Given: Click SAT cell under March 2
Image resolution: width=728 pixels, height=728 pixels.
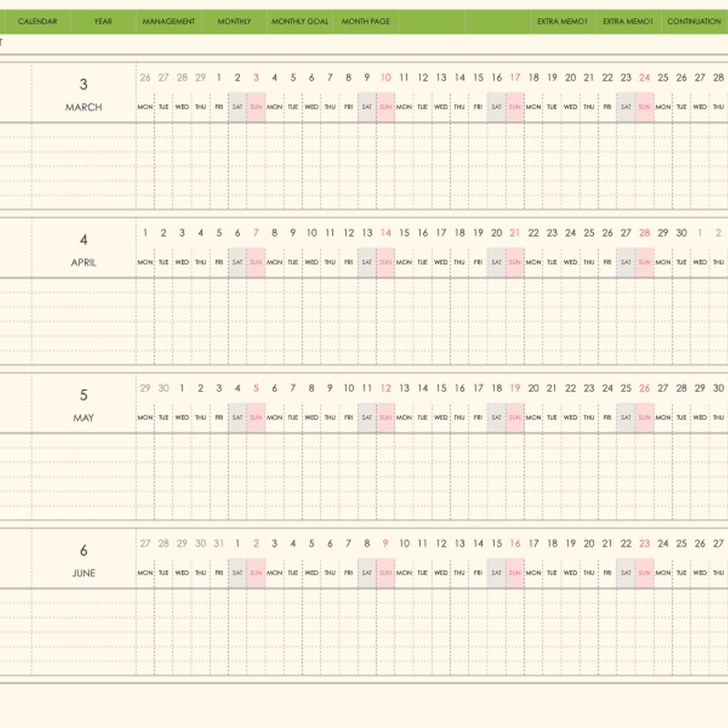Looking at the screenshot, I should 237,108.
